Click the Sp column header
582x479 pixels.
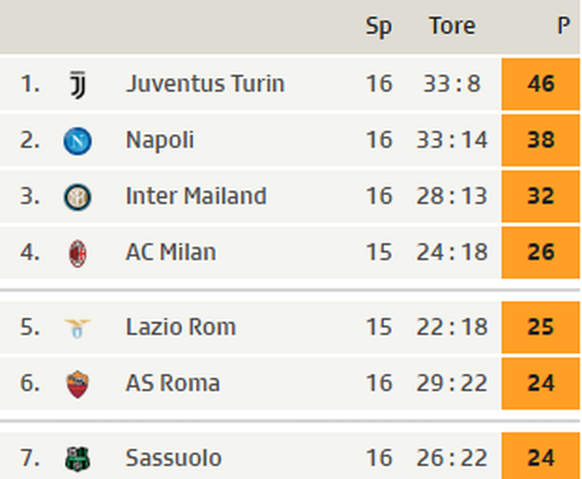[379, 27]
